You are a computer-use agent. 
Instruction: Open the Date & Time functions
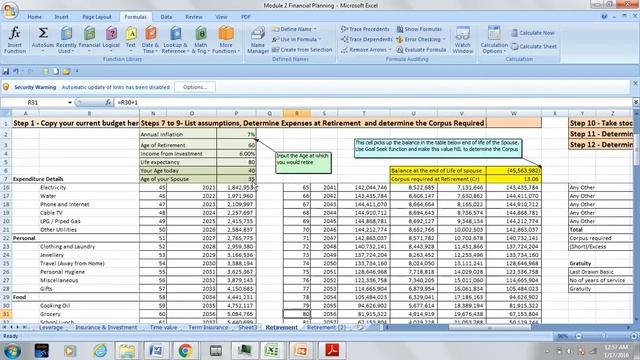click(x=150, y=39)
